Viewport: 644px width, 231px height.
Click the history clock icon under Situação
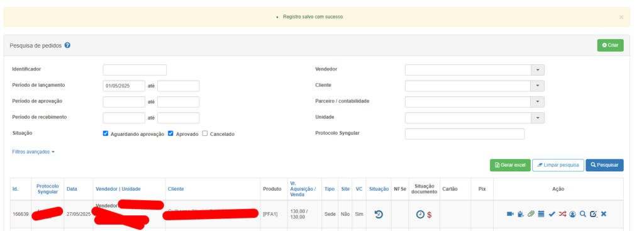pos(379,214)
